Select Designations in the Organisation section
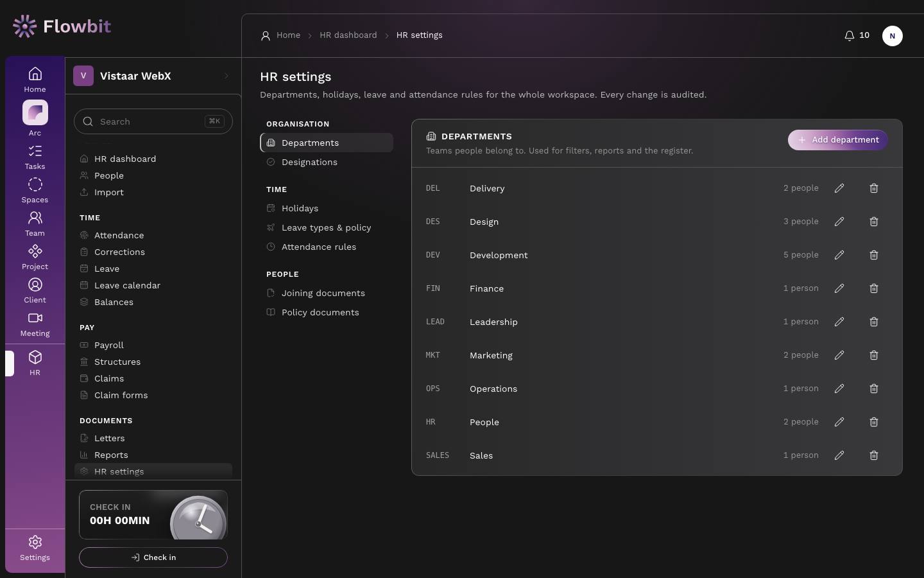The image size is (924, 578). (327, 162)
